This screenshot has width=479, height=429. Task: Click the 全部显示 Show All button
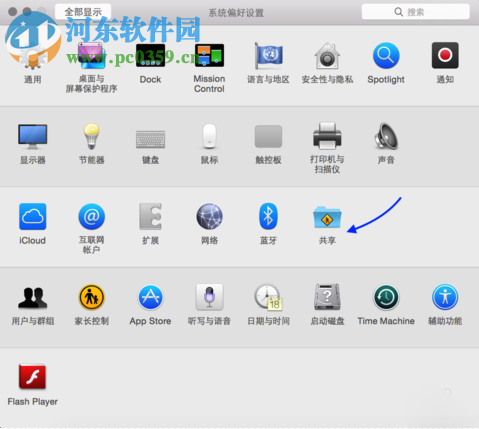pyautogui.click(x=83, y=12)
